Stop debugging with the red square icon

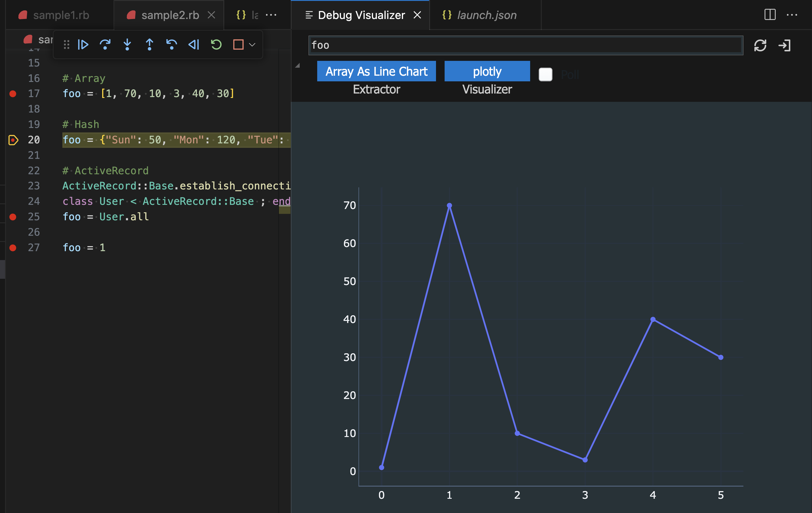239,45
